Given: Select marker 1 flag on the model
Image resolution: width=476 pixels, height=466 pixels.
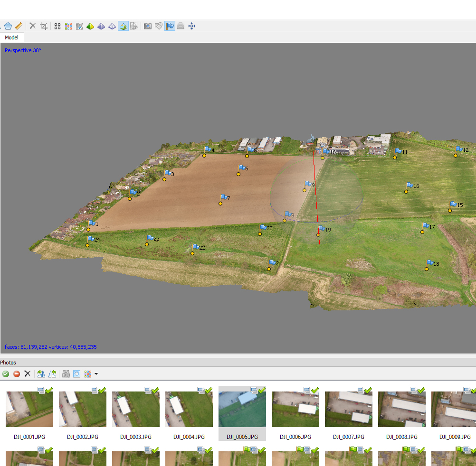Looking at the screenshot, I should 91,224.
